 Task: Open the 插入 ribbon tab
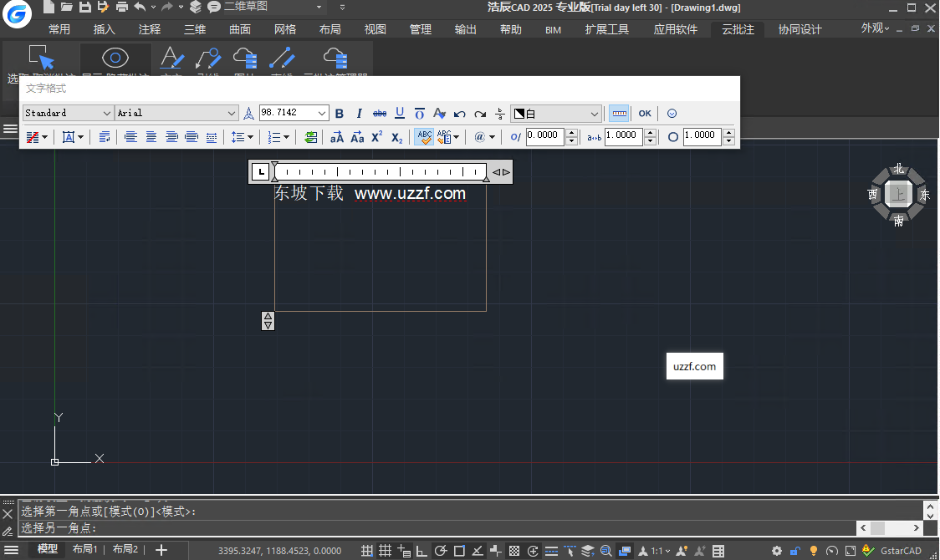105,29
